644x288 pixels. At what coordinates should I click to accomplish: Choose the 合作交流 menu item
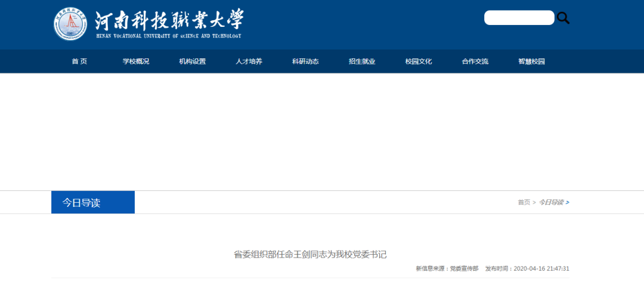point(475,61)
